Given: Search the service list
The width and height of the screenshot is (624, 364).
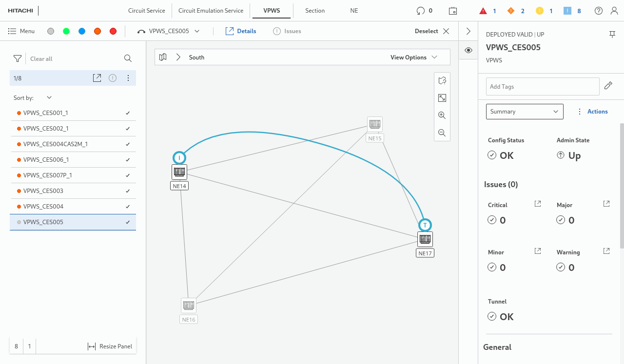Looking at the screenshot, I should click(128, 58).
